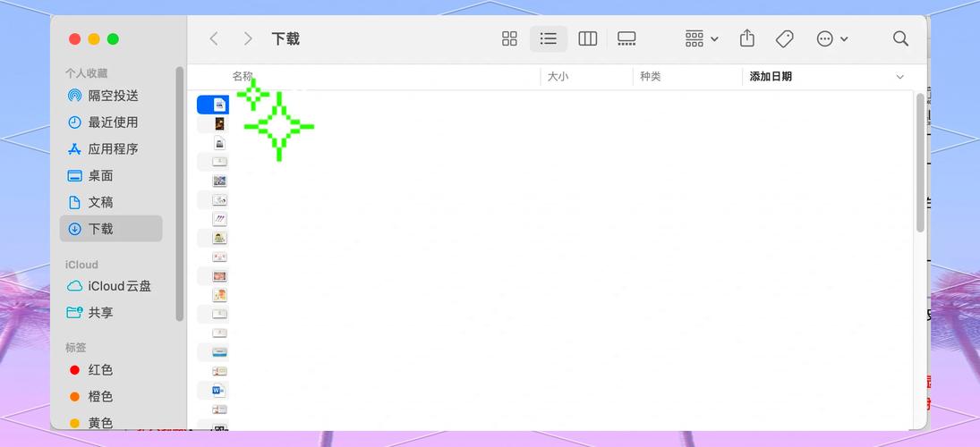
Task: Click the blue-highlighted selected file row
Action: [x=212, y=105]
